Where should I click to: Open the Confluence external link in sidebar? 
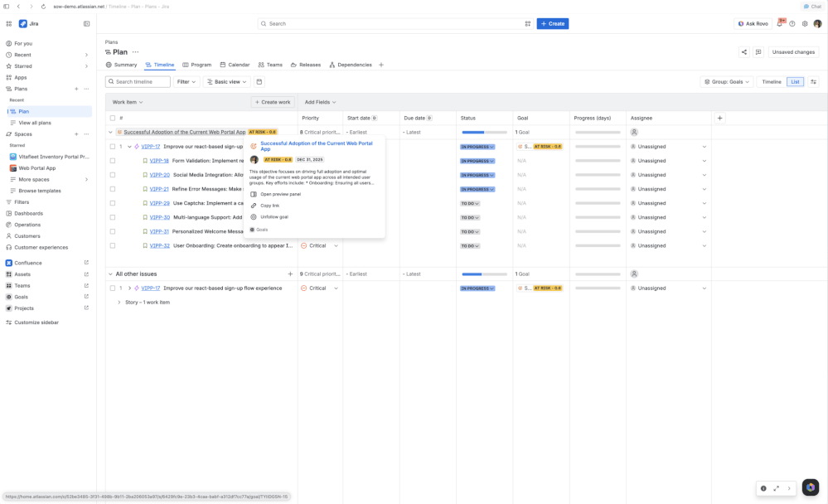pyautogui.click(x=86, y=263)
